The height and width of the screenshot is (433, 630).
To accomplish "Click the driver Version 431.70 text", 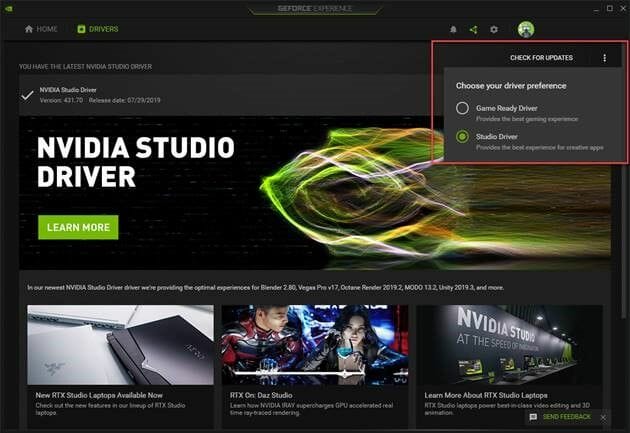I will (x=61, y=100).
